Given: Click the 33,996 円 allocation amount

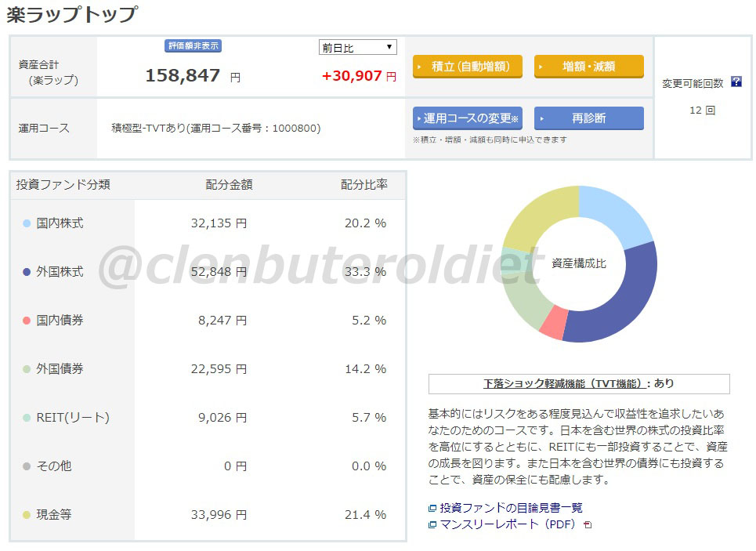Looking at the screenshot, I should (x=219, y=515).
